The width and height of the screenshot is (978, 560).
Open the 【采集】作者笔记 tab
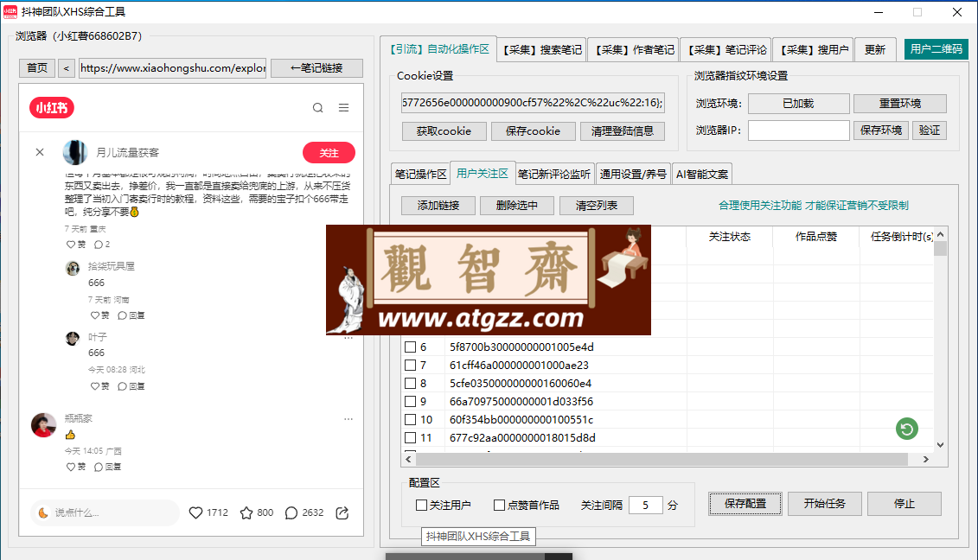click(x=634, y=50)
